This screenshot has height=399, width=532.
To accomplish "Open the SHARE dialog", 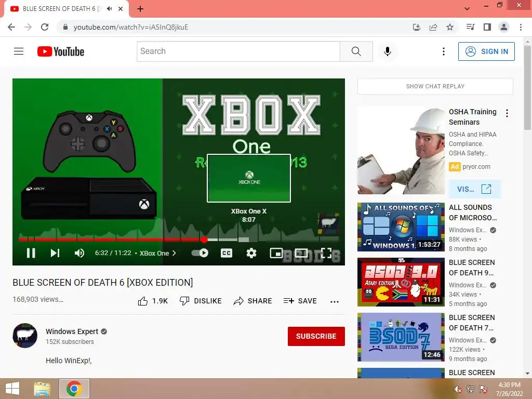I will (x=253, y=301).
